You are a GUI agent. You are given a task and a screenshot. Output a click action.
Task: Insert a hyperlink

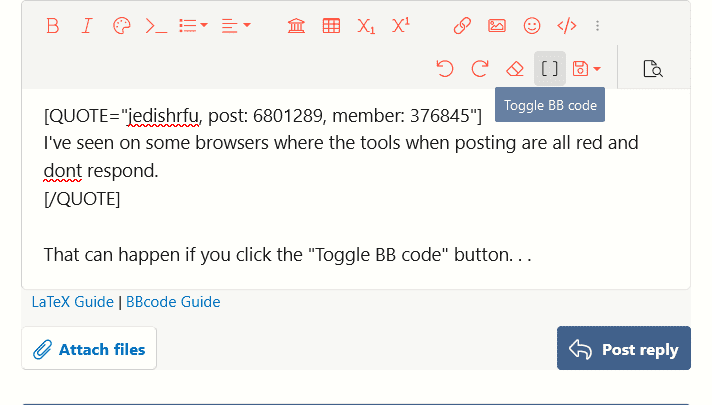tap(462, 26)
